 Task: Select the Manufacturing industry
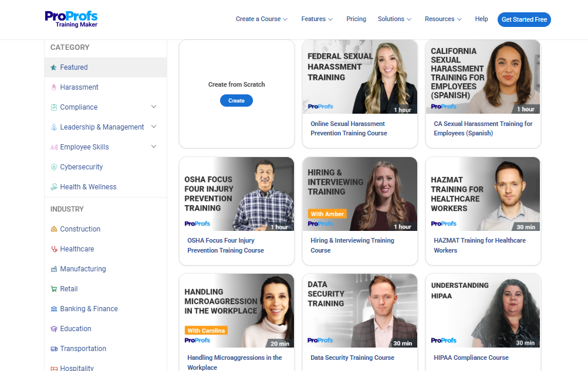pos(106,269)
